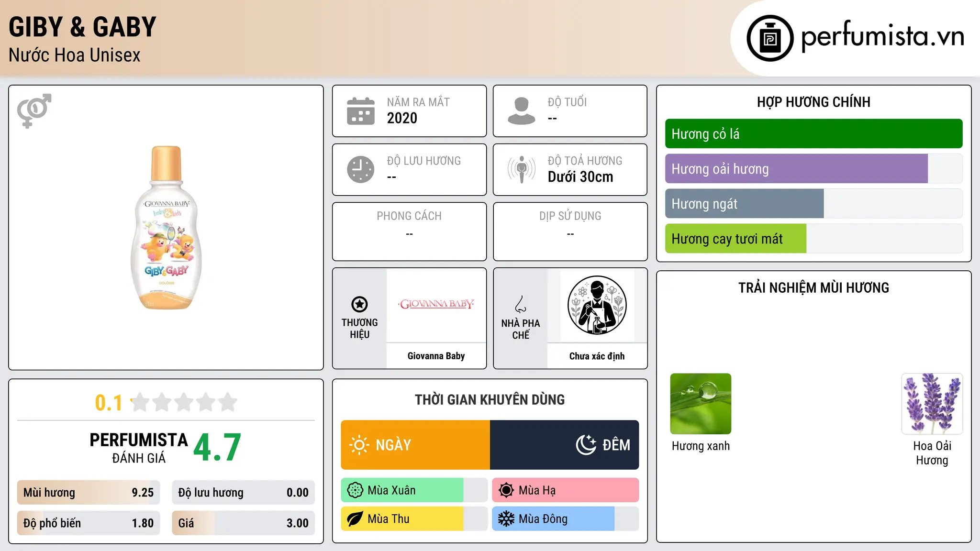Click the unisex gender symbol icon
The image size is (980, 551).
(x=34, y=110)
